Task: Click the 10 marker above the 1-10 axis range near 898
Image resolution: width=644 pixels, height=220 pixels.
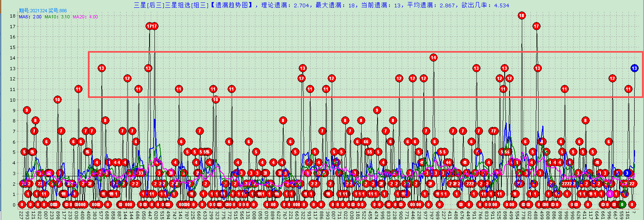Action: (57, 100)
